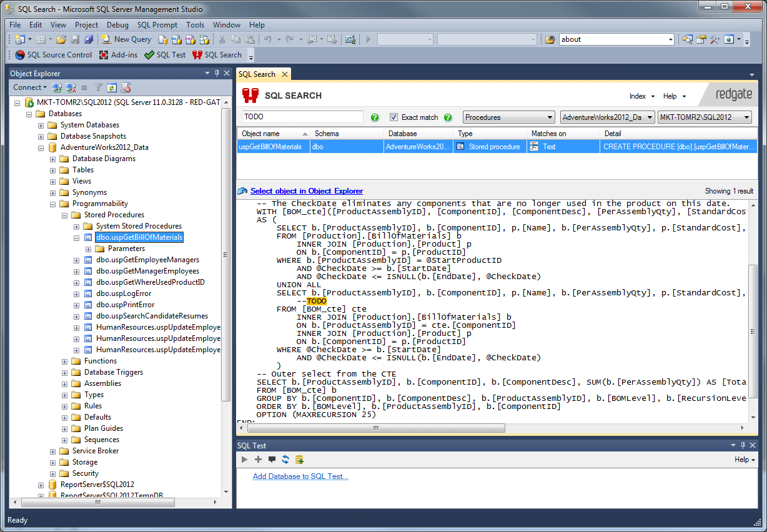Click the code pane vertical scrollbar thumb
This screenshot has width=767, height=532.
click(x=753, y=331)
